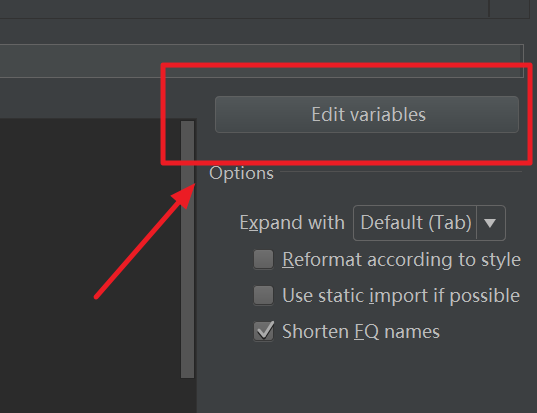
Task: Click the 'Reformat according to style' label text
Action: (x=401, y=260)
